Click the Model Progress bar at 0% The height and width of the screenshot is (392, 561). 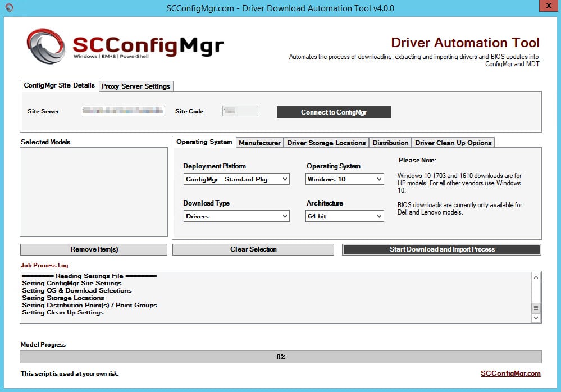281,357
